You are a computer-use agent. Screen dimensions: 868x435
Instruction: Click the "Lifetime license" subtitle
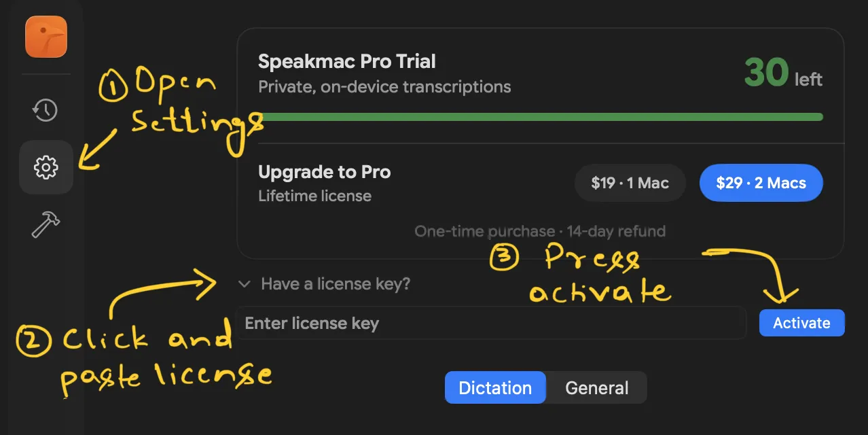click(x=314, y=196)
